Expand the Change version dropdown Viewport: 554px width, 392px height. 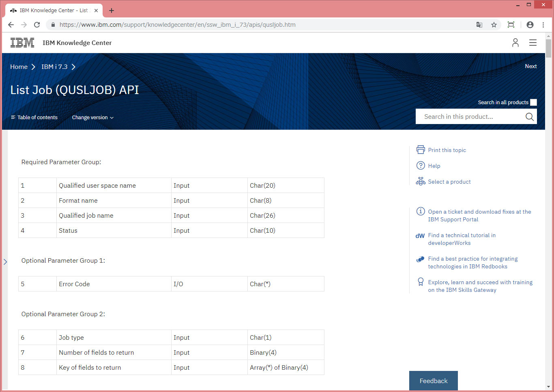point(92,118)
